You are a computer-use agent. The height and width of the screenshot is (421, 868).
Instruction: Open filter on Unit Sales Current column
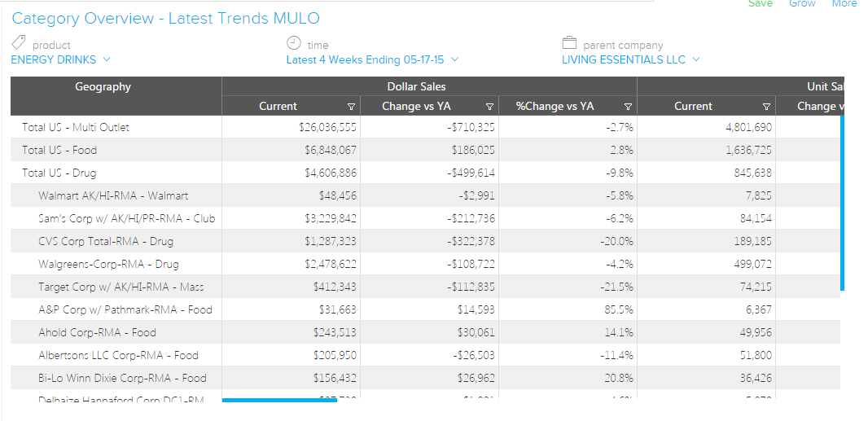coord(766,107)
